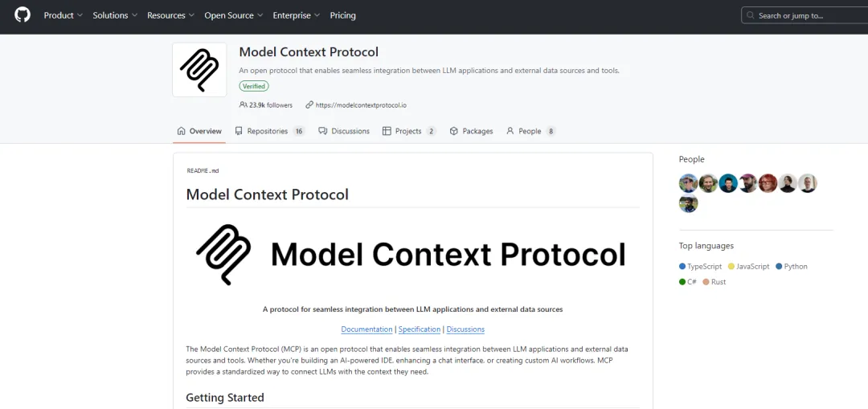The image size is (868, 409).
Task: Expand the Open Source menu
Action: point(234,15)
